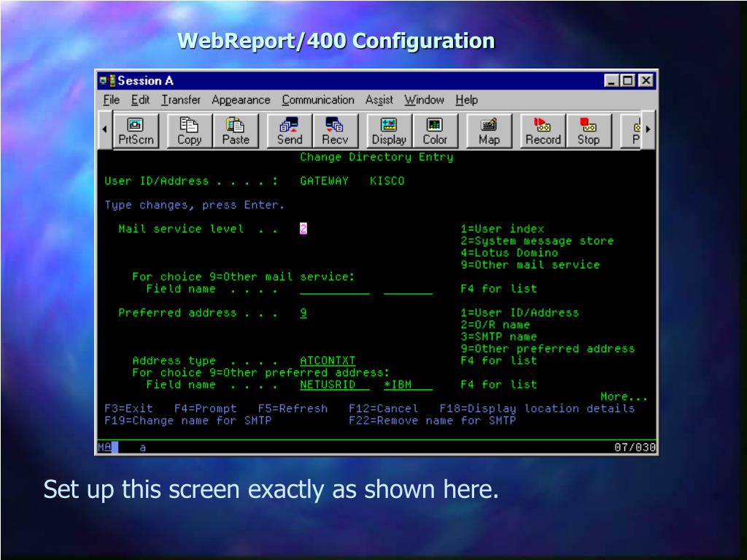Click the PrtScrn toolbar button
Screen dimensions: 747x560
[x=136, y=131]
